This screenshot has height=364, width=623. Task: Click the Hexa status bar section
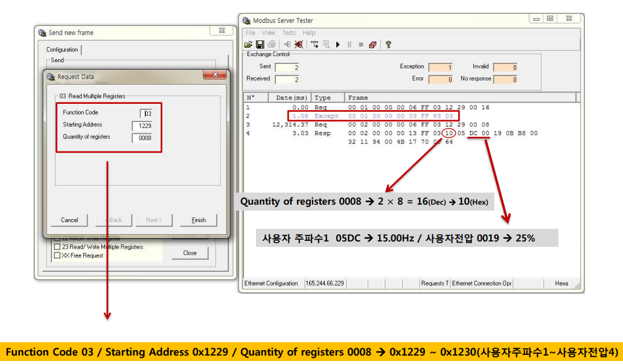point(561,283)
